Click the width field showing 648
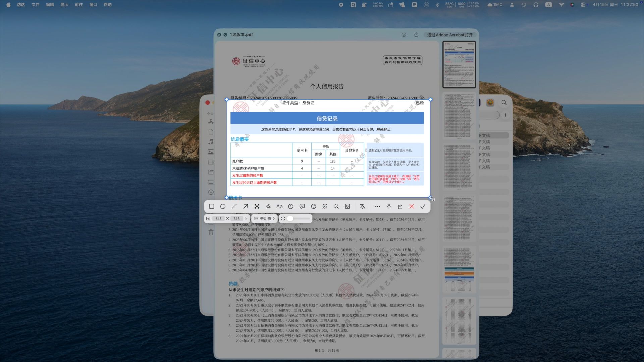This screenshot has width=644, height=362. click(218, 218)
